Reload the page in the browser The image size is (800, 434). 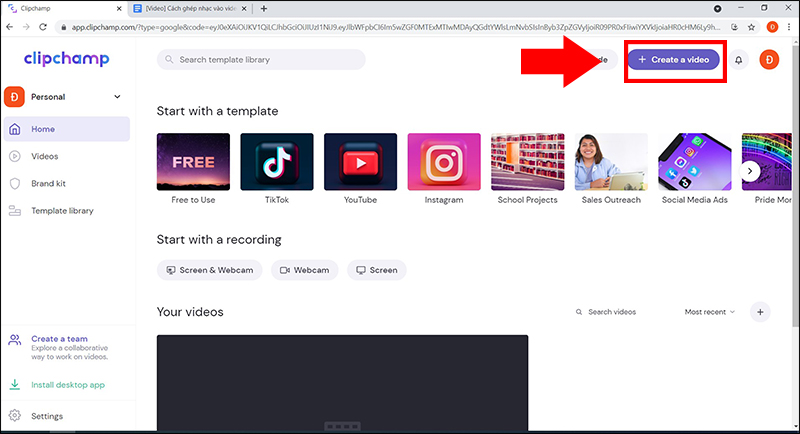click(x=43, y=27)
